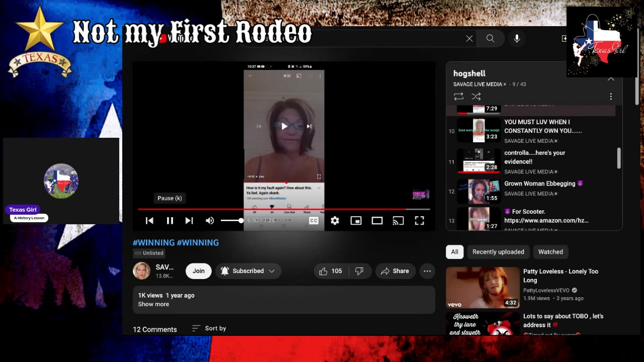Mute the video using the speaker icon

pyautogui.click(x=210, y=221)
